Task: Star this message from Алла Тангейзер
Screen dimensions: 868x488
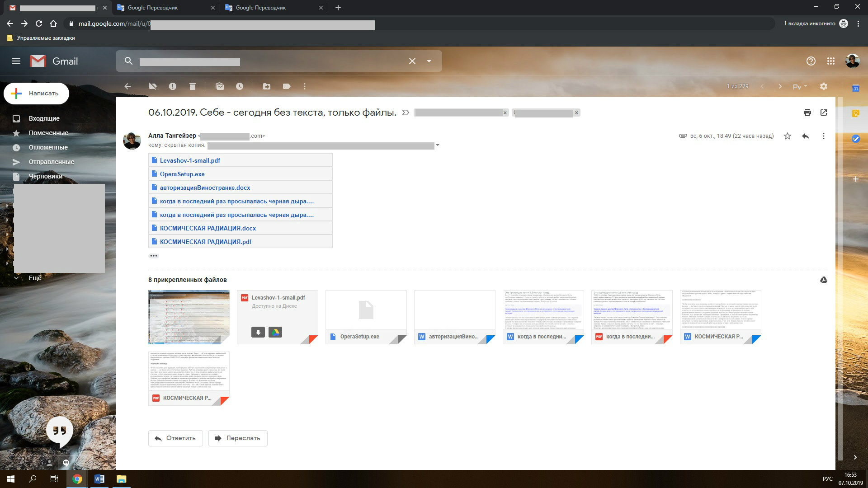Action: [788, 136]
